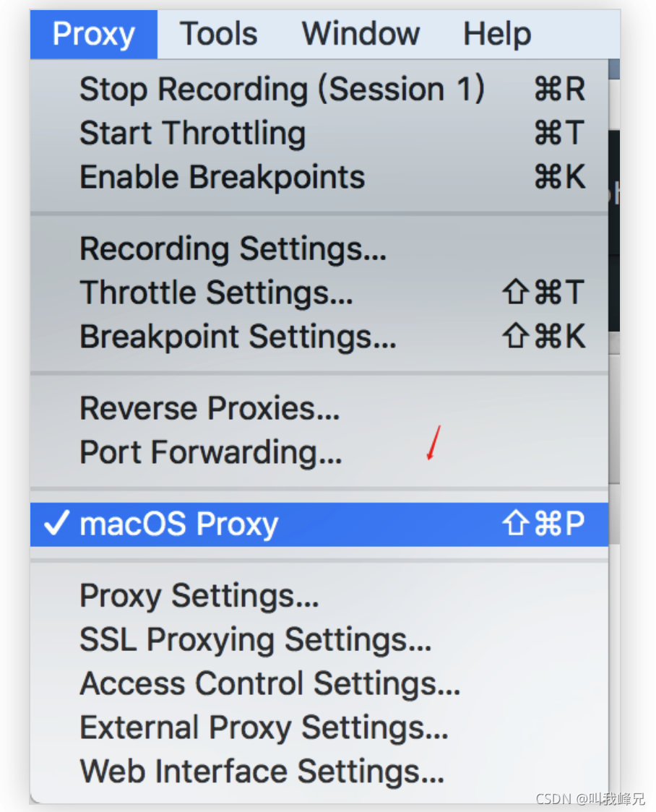Open Access Control Settings...
Viewport: 656px width, 812px height.
pyautogui.click(x=270, y=684)
